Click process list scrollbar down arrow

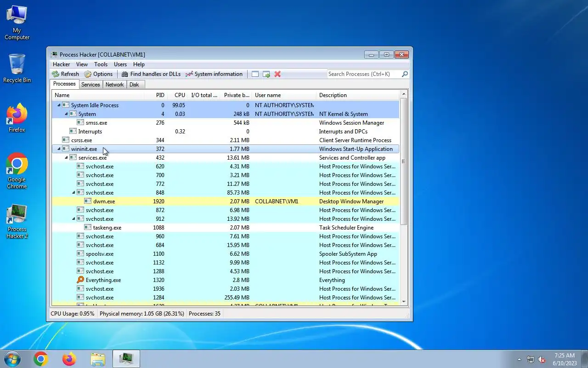coord(404,301)
